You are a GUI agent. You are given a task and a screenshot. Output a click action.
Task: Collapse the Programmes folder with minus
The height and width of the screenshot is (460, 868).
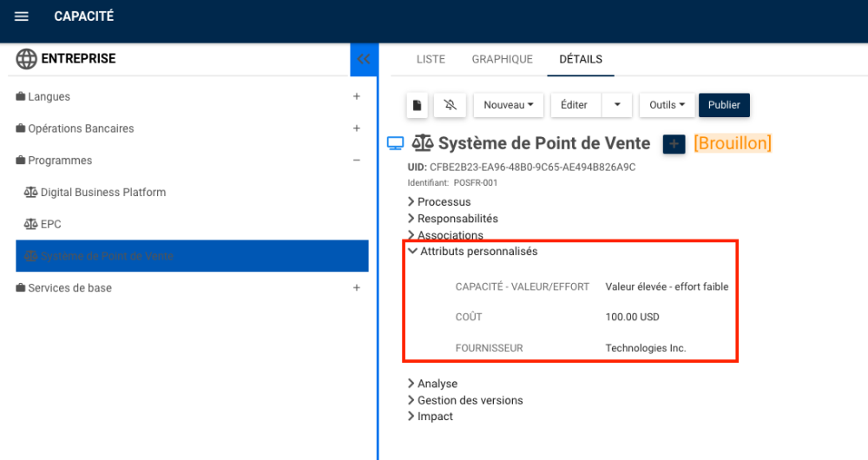(357, 161)
